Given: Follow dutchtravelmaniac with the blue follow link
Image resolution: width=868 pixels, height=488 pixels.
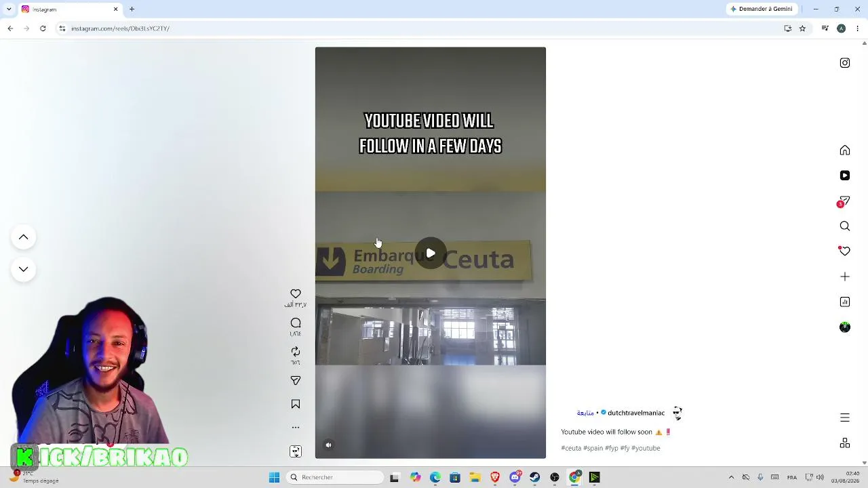Looking at the screenshot, I should click(585, 413).
